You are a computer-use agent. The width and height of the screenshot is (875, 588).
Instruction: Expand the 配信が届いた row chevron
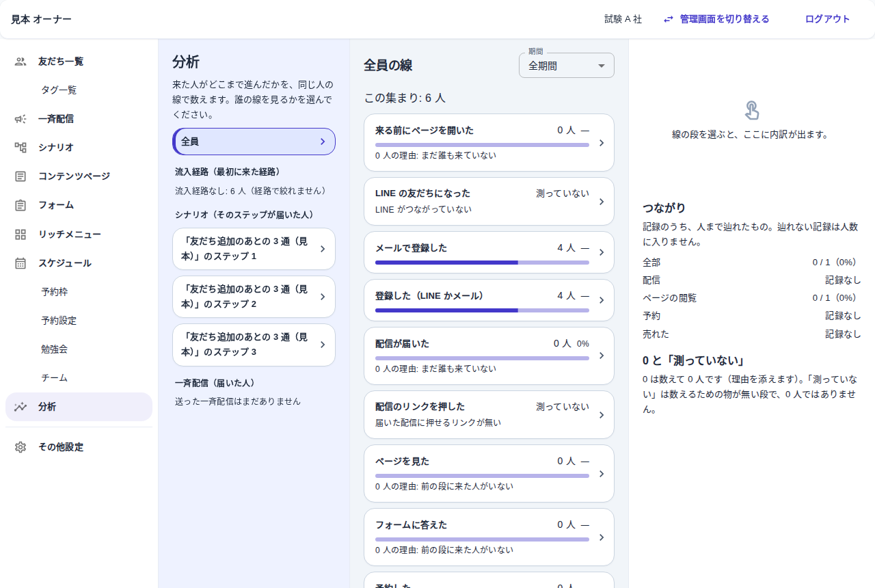click(x=602, y=356)
